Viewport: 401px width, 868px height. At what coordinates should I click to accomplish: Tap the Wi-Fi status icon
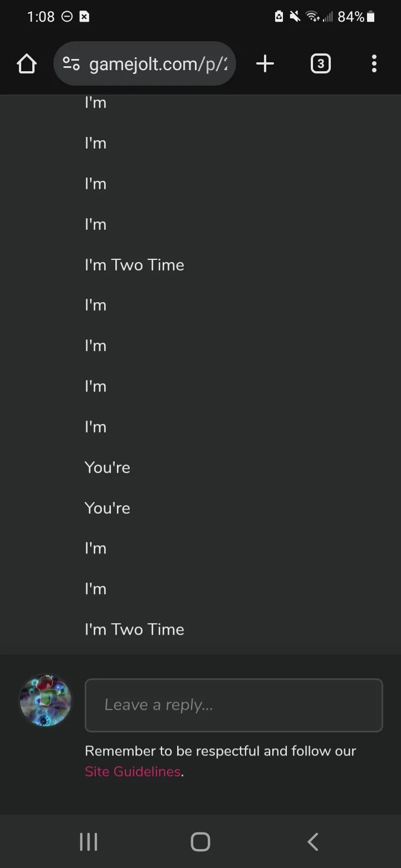(x=312, y=17)
